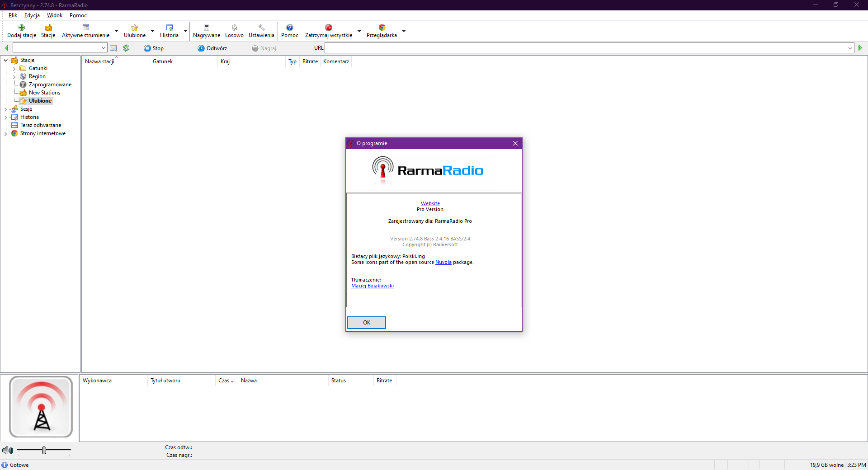Open the Ulubione dropdown arrow
The height and width of the screenshot is (470, 868).
click(152, 31)
